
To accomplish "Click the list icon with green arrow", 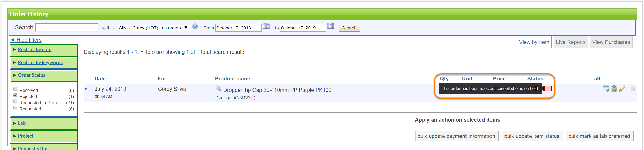I will [x=605, y=89].
